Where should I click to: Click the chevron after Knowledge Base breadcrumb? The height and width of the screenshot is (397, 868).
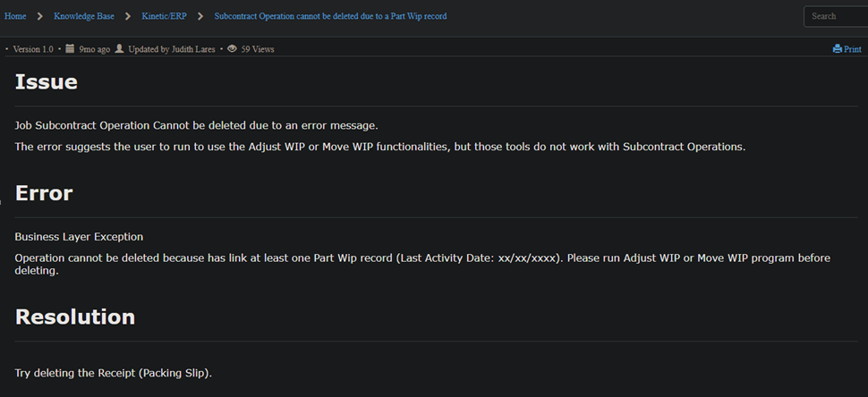[x=128, y=16]
